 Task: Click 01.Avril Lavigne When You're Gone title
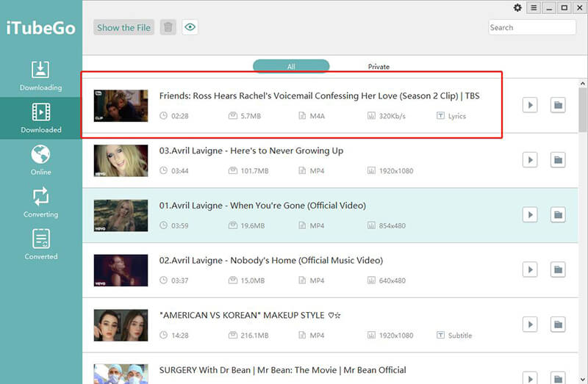pyautogui.click(x=262, y=206)
